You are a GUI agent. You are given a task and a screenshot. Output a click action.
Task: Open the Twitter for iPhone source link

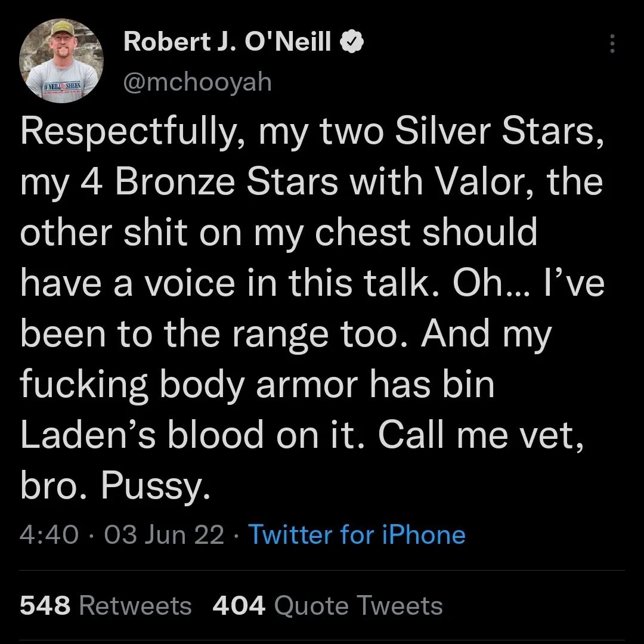[357, 534]
